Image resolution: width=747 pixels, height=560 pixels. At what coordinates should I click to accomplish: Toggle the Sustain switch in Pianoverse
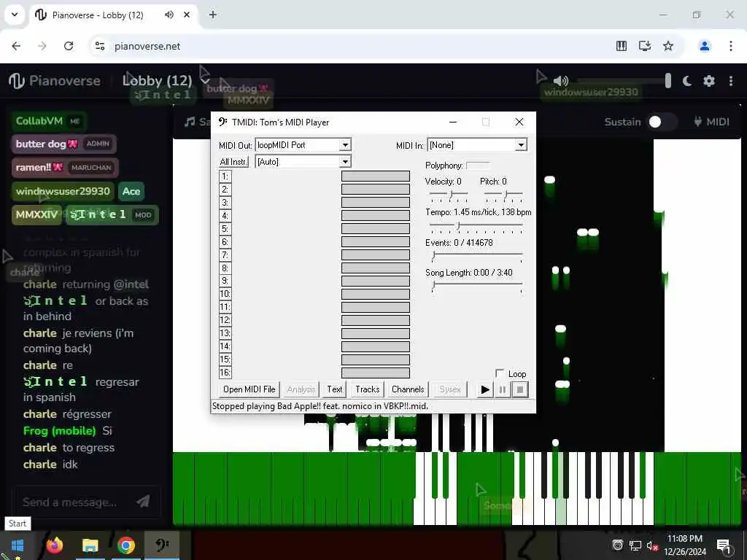click(661, 122)
